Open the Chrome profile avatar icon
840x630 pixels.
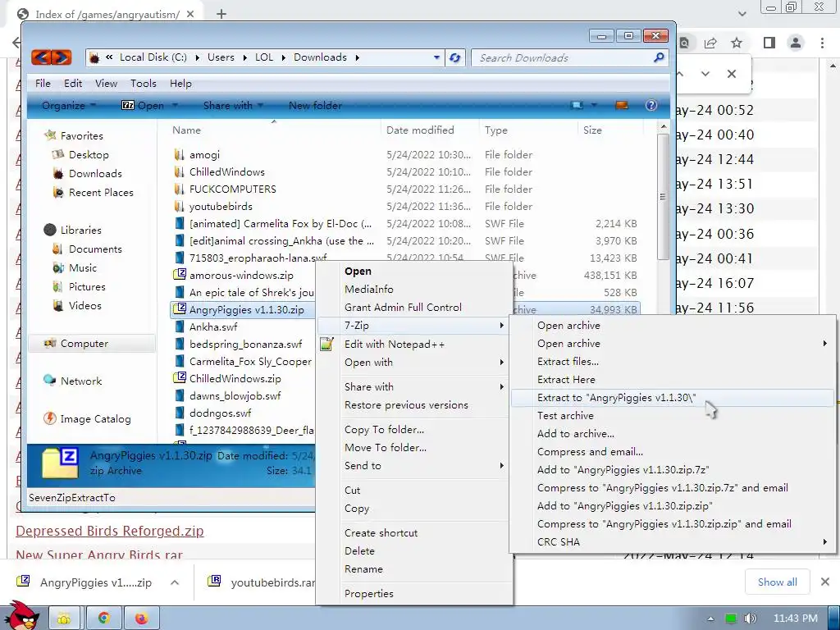(796, 43)
